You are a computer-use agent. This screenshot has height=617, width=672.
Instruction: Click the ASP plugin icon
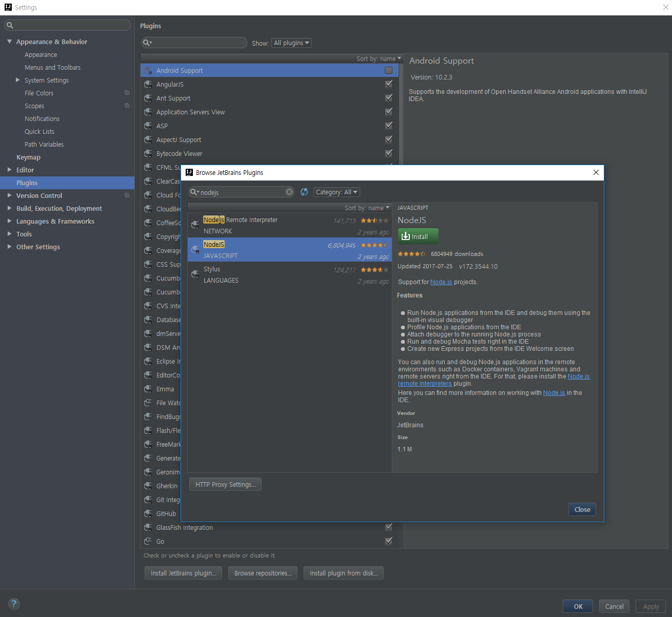148,126
